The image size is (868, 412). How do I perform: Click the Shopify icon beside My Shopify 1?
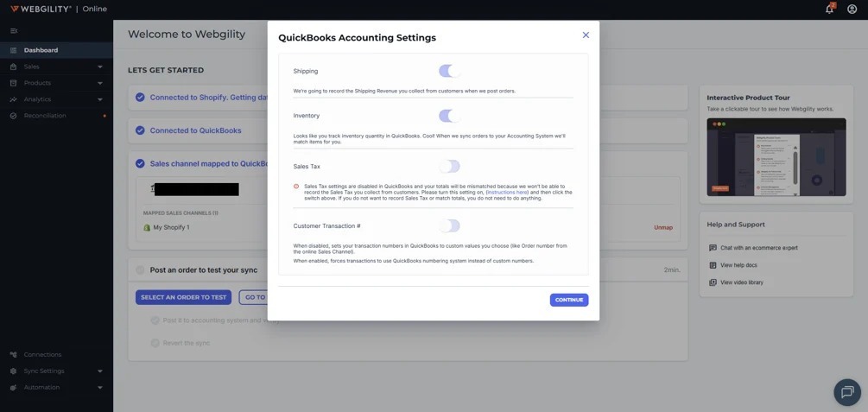point(147,228)
